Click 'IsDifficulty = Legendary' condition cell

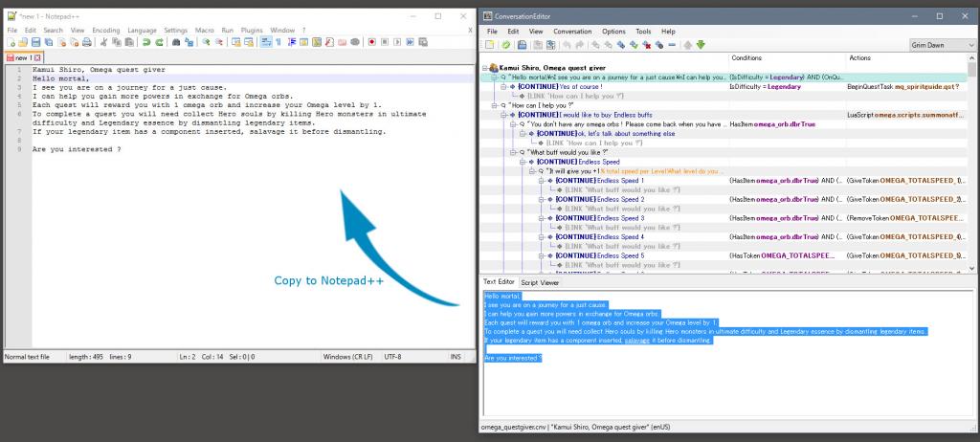[x=765, y=87]
